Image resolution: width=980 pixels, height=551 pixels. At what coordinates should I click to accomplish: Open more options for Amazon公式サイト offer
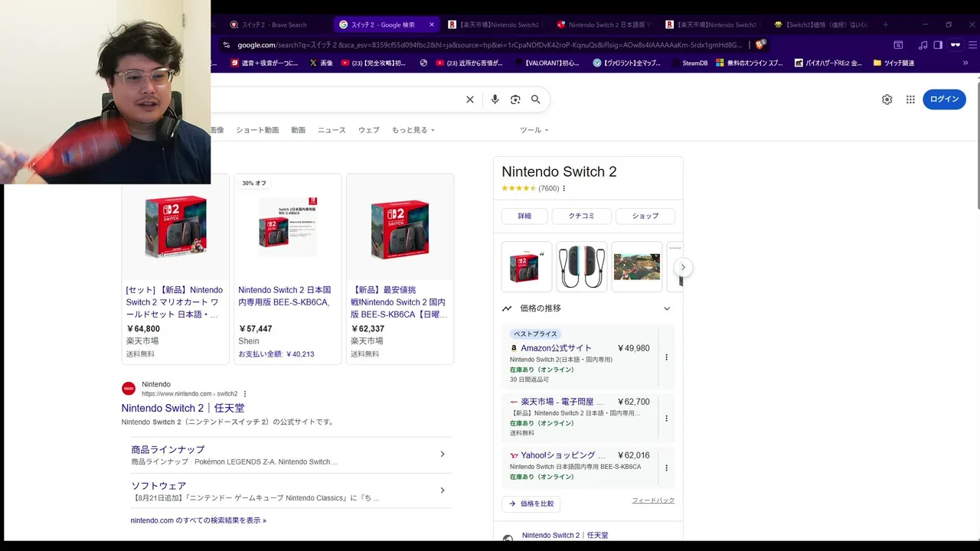666,357
